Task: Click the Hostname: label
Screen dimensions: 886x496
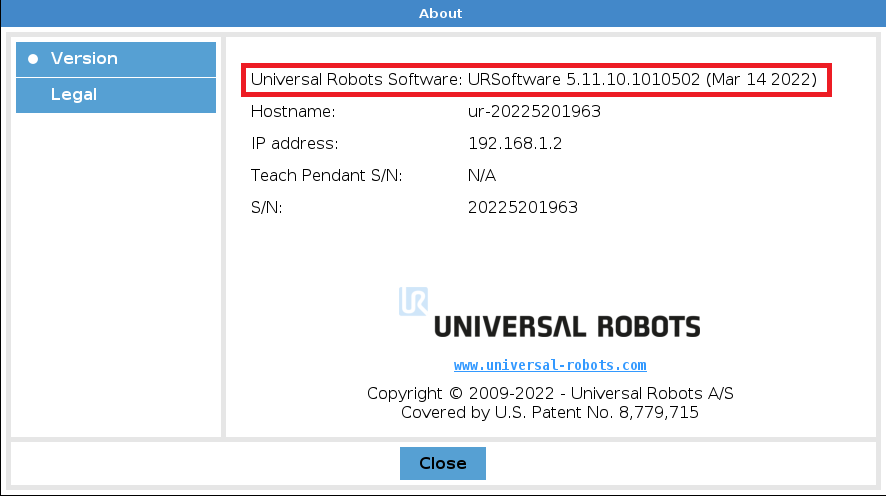Action: point(293,111)
